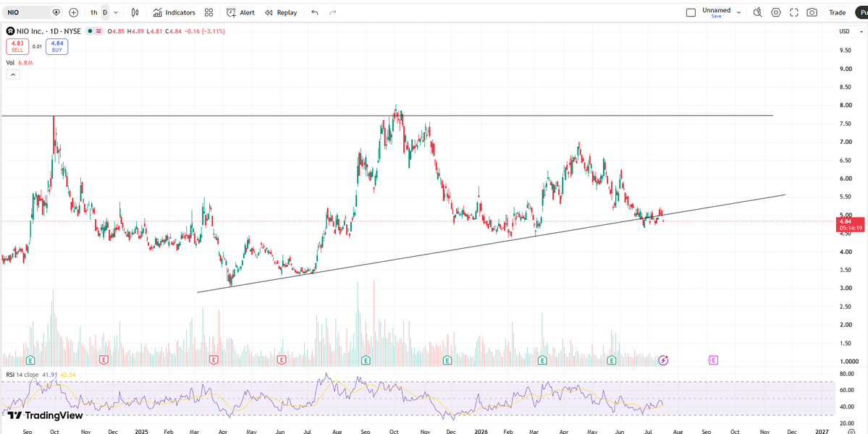Select the D daily timeframe
This screenshot has height=434, width=868.
[105, 12]
